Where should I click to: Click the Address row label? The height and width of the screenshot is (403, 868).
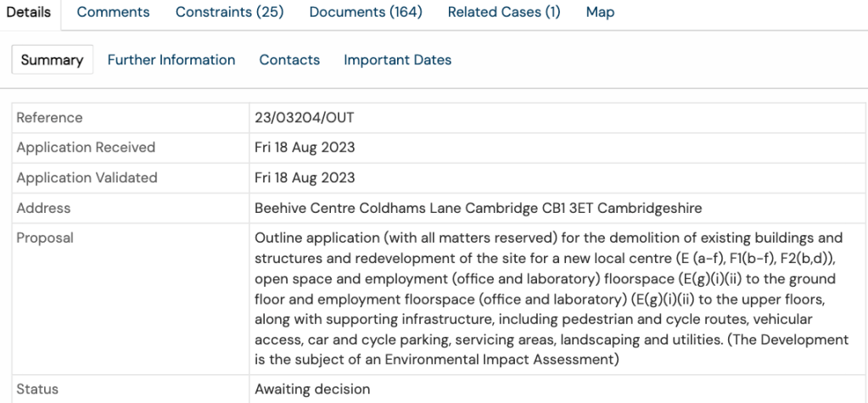point(44,208)
